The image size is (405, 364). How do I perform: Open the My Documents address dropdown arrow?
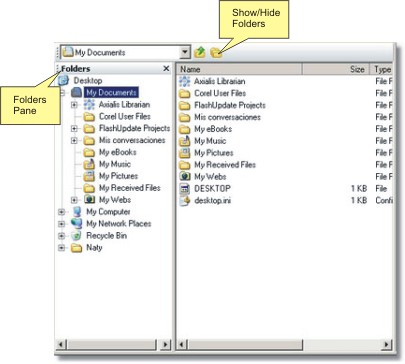coord(185,52)
